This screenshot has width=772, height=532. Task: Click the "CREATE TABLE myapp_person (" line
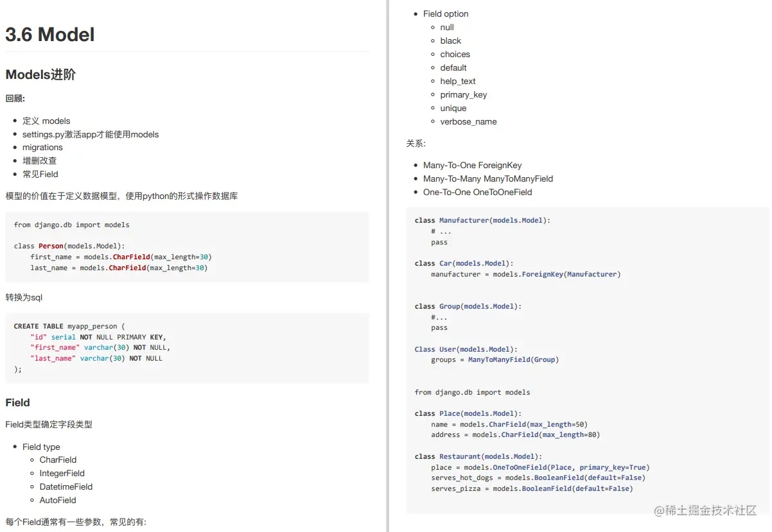click(69, 326)
